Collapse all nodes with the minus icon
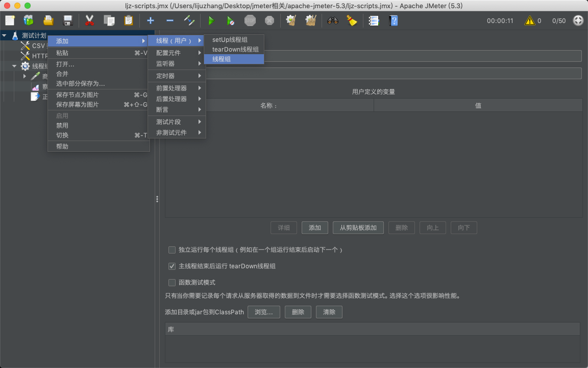 pos(170,20)
